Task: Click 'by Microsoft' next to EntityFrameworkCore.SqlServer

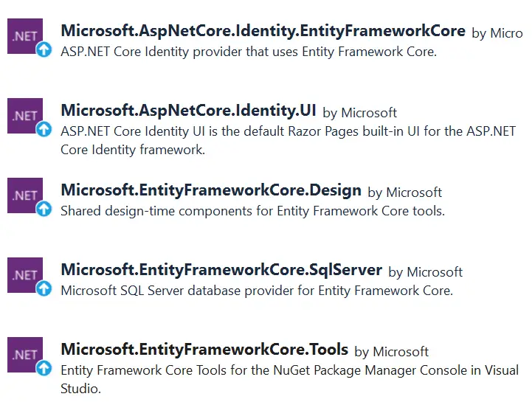Action: [x=426, y=272]
